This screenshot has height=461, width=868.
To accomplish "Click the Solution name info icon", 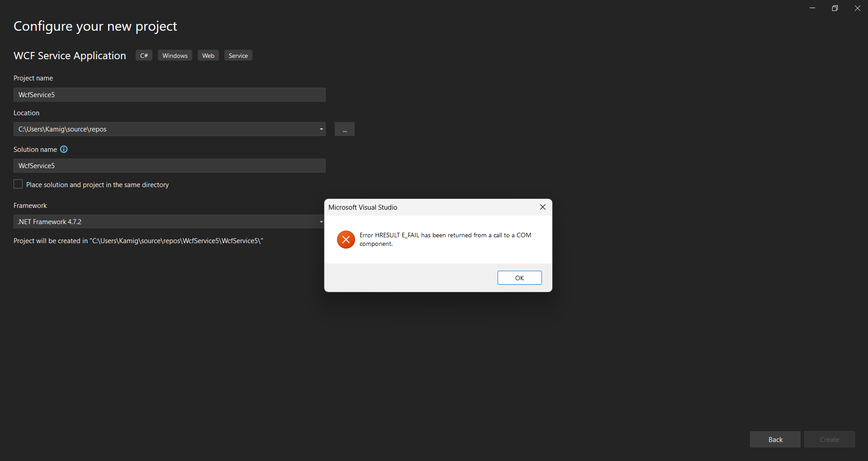I will click(x=64, y=149).
